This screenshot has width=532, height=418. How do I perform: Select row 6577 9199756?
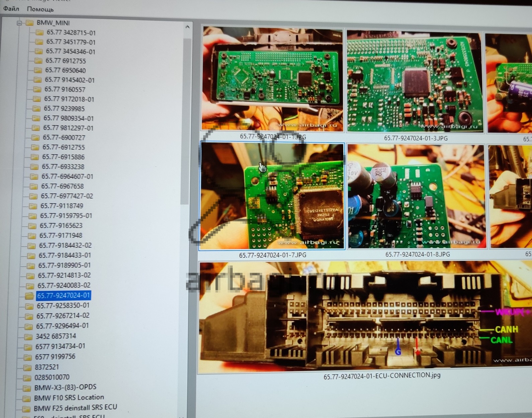click(55, 357)
